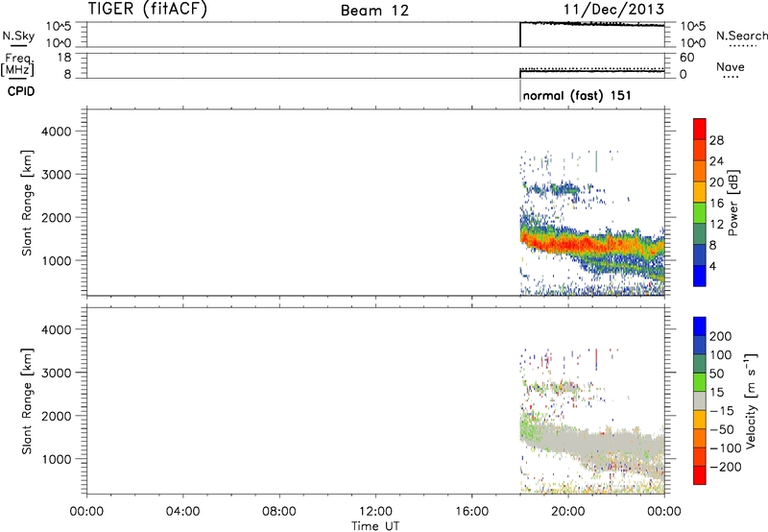Screen dimensions: 768x532
Task: Pick the light green segment of power colorbar
Action: [700, 213]
